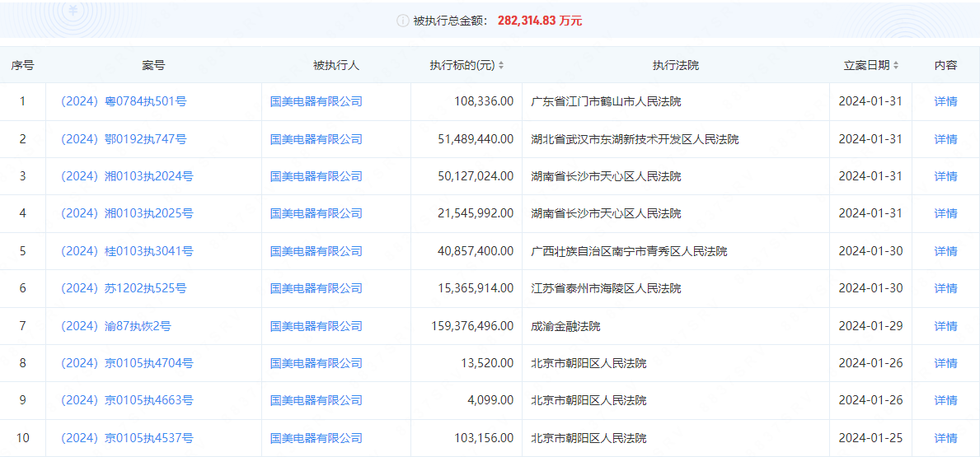Click the 执行法院 column header
The image size is (980, 457).
675,65
